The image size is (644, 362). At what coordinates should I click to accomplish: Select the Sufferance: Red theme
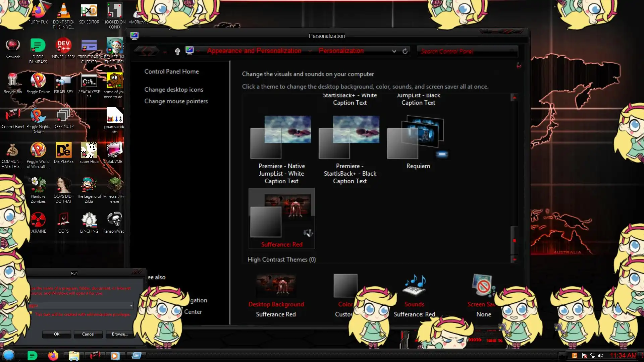[x=281, y=218]
